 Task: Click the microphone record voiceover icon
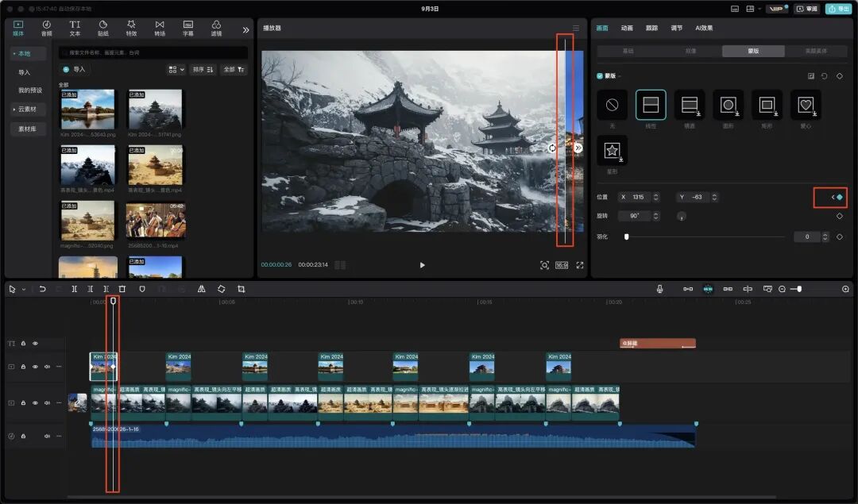[660, 289]
